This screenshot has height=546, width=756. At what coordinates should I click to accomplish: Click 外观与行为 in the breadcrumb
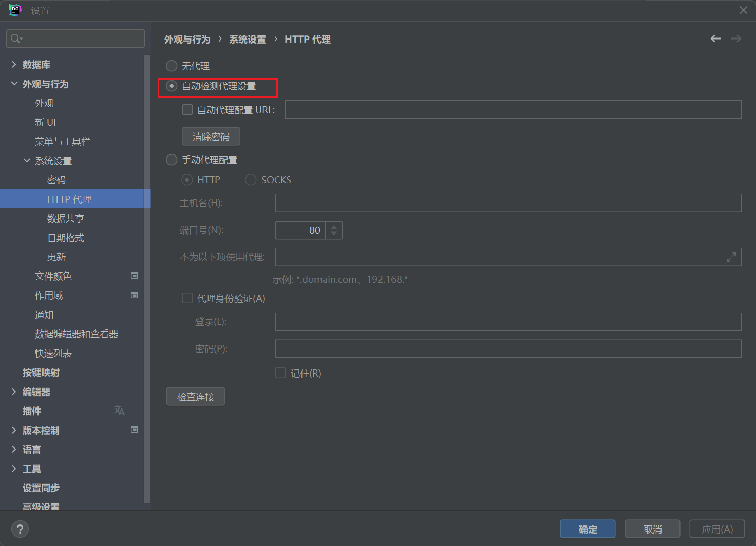click(187, 40)
